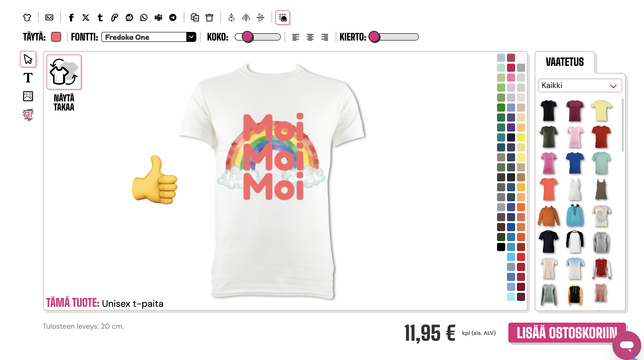This screenshot has height=360, width=644.
Task: Open the image upload tool
Action: pos(28,96)
